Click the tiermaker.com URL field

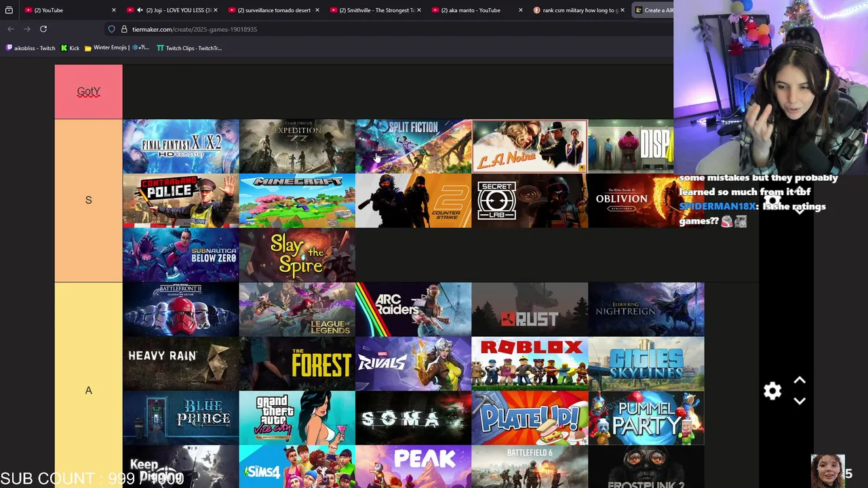click(195, 29)
